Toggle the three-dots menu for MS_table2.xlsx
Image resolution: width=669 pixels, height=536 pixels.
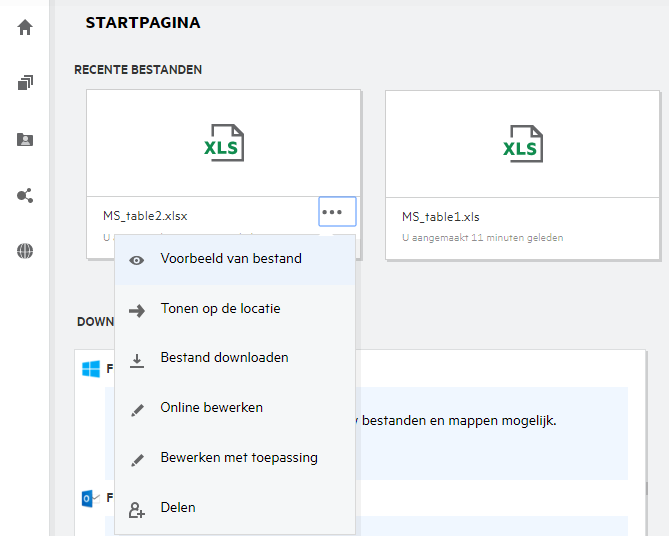pos(337,212)
